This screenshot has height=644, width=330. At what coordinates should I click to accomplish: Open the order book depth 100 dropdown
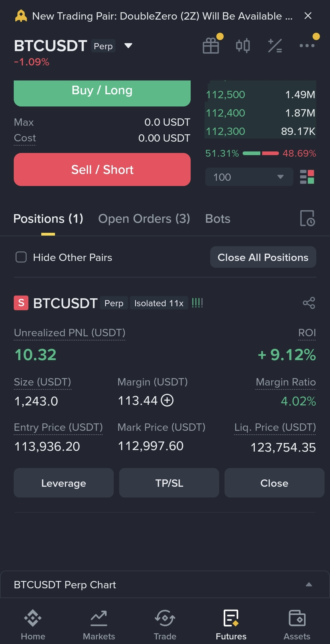(249, 177)
